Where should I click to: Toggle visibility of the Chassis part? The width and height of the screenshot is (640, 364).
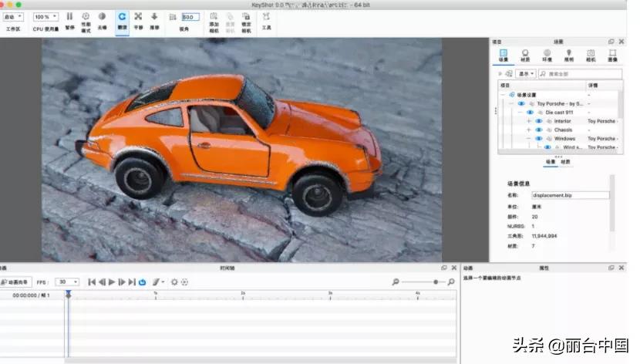[538, 130]
